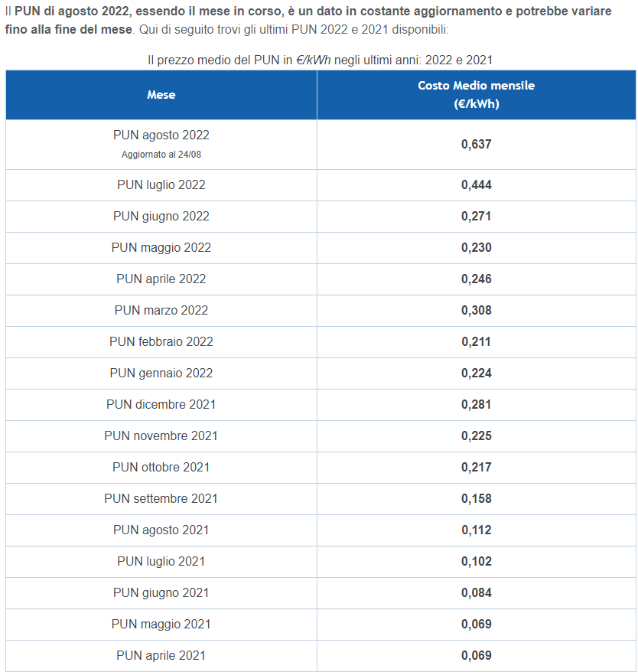Viewport: 638px width, 672px height.
Task: Click the 'Aggiornato al 24/08' note
Action: pyautogui.click(x=161, y=155)
